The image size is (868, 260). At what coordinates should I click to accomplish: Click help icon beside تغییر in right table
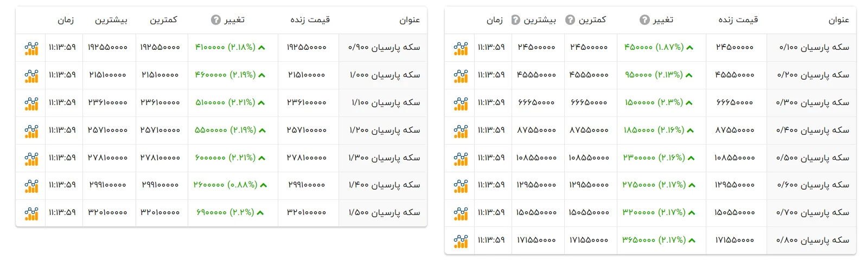point(644,20)
